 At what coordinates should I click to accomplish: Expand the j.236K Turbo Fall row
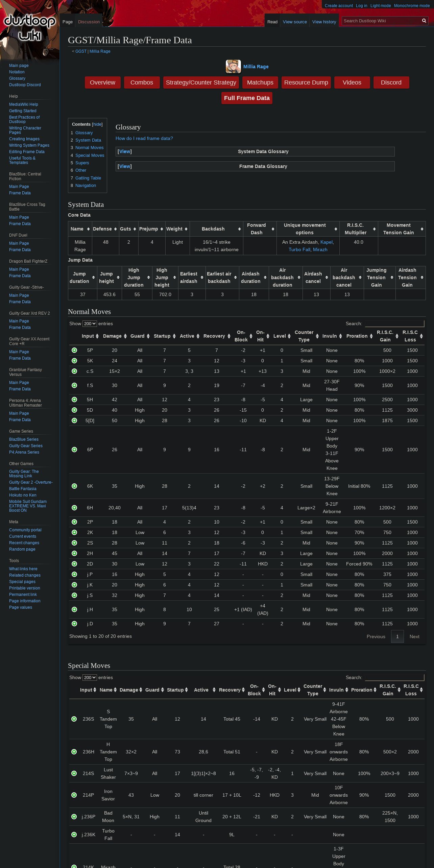point(74,835)
